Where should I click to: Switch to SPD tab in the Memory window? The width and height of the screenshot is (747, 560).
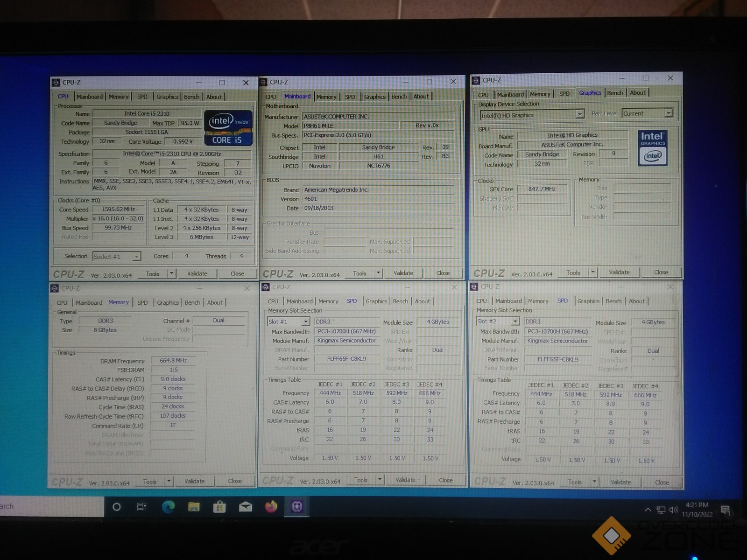pyautogui.click(x=142, y=302)
